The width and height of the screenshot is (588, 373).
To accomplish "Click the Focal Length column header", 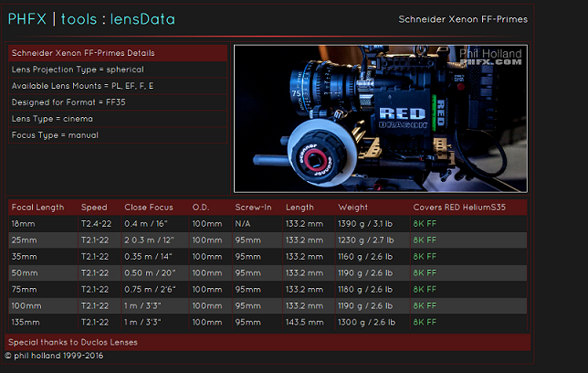I will point(38,208).
